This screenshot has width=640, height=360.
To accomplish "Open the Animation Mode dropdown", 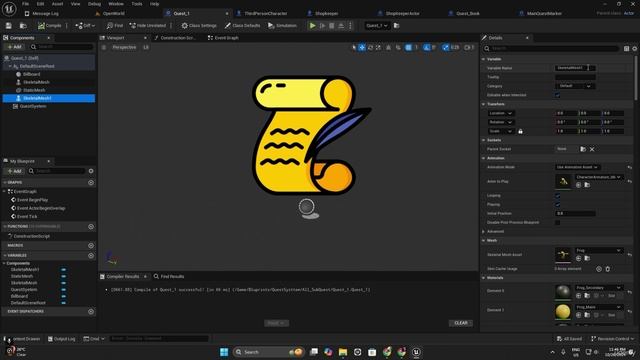I will [x=578, y=167].
